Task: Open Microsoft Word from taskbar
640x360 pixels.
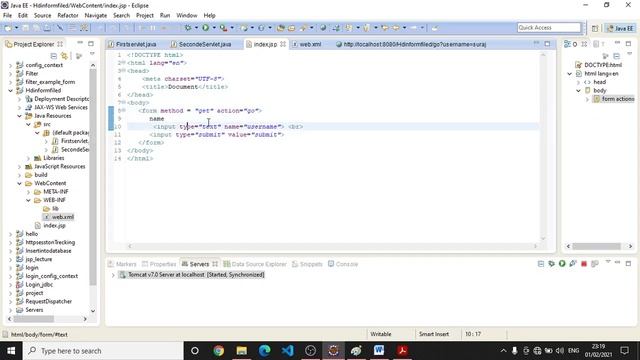Action: click(379, 351)
